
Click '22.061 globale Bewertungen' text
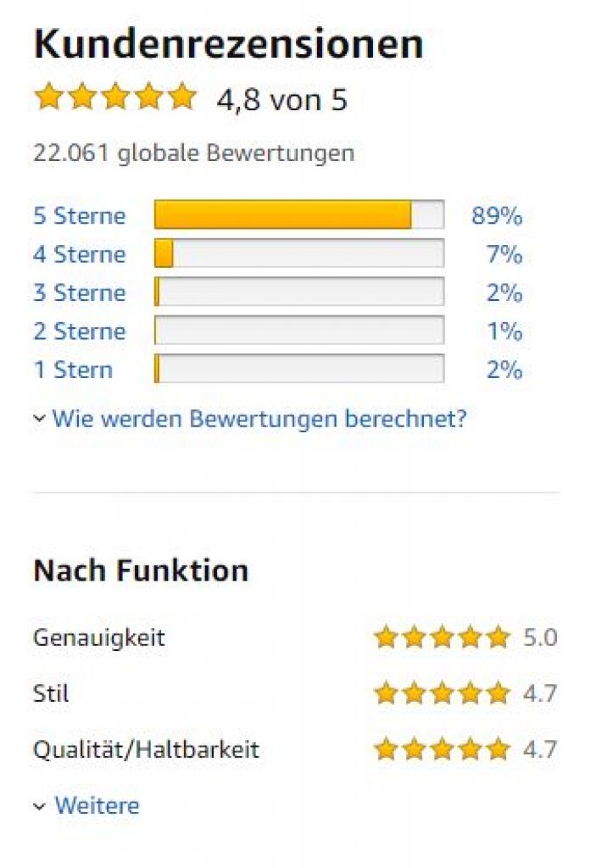click(x=193, y=153)
